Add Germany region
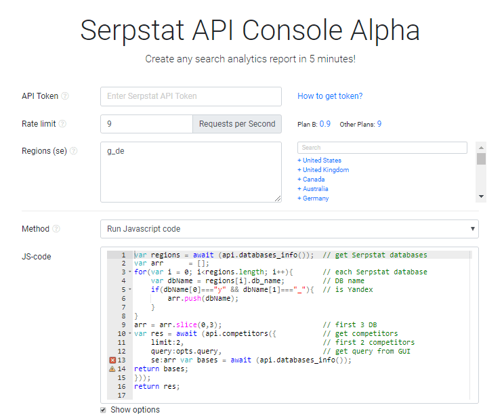504x420 pixels. (x=313, y=198)
